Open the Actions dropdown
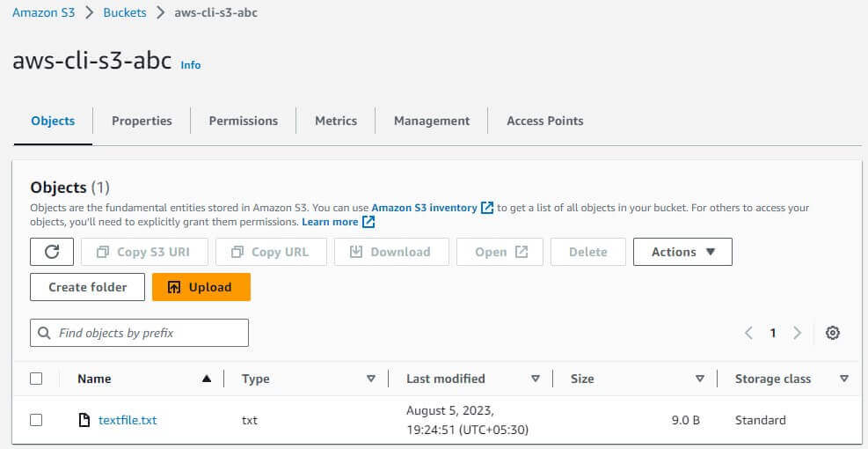 682,252
